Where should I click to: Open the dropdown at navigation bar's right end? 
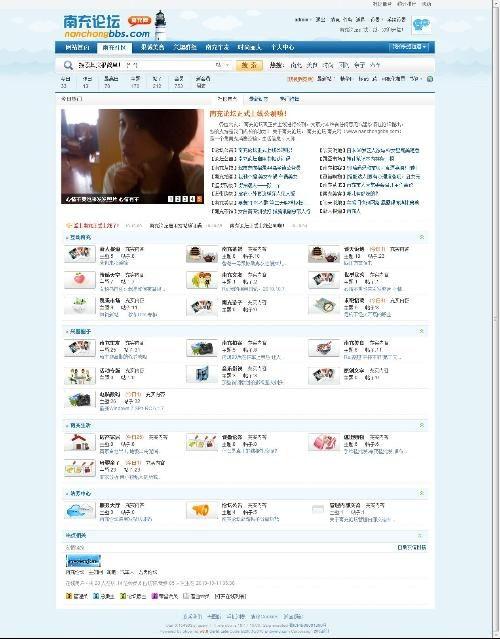coord(409,47)
